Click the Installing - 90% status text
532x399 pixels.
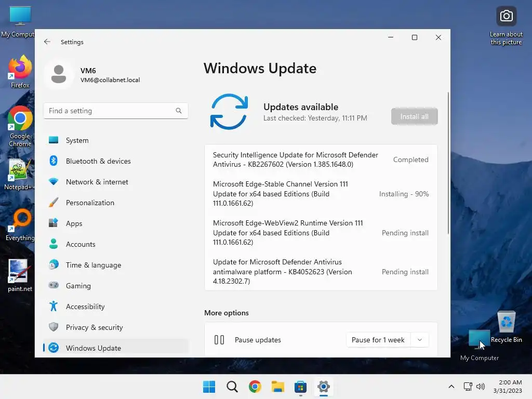tap(404, 194)
